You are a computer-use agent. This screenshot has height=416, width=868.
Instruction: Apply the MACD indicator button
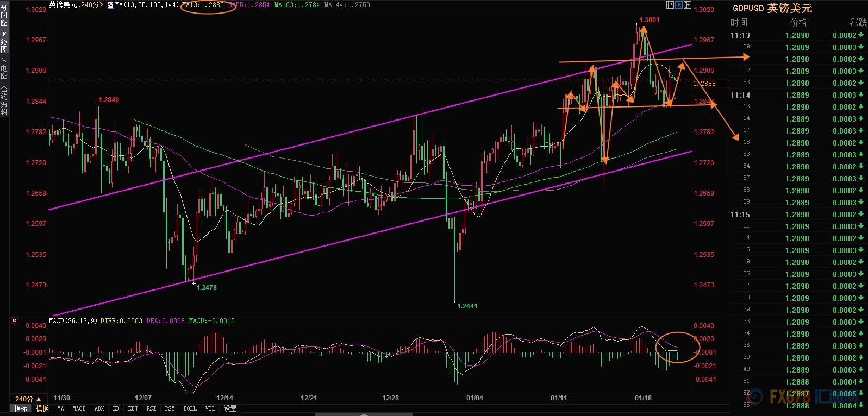tap(79, 408)
